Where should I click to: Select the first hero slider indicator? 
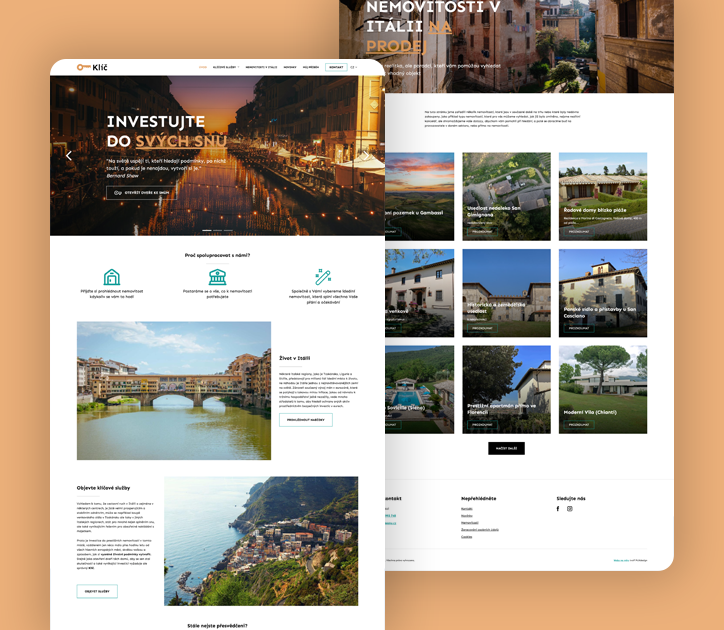(206, 231)
